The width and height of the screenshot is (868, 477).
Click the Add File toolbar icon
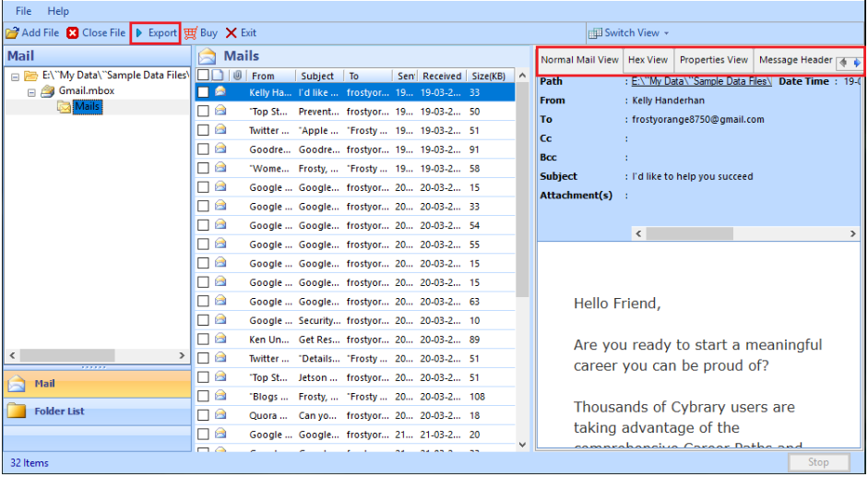point(12,33)
